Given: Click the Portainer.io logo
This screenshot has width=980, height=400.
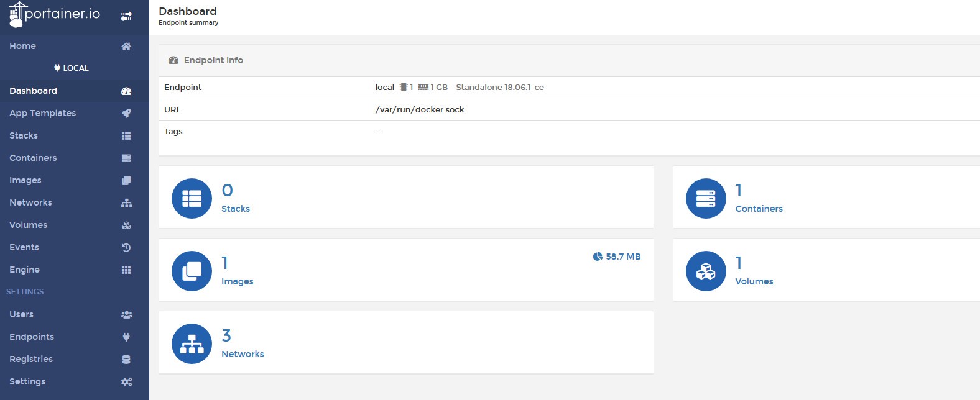Looking at the screenshot, I should click(55, 14).
